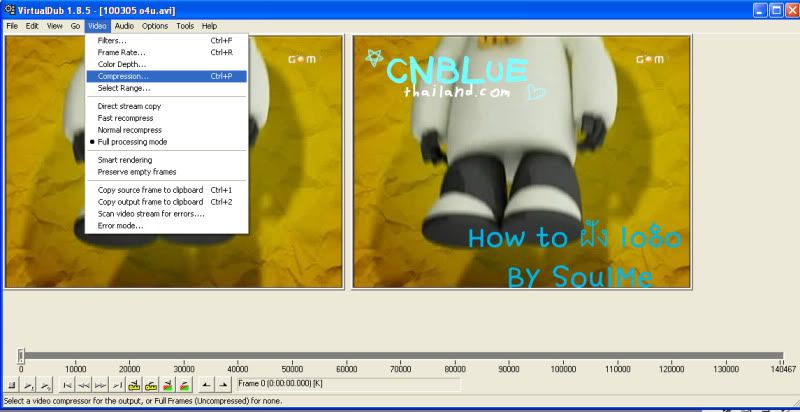This screenshot has width=800, height=412.
Task: Click the scene reverse scan icon
Action: (x=168, y=385)
